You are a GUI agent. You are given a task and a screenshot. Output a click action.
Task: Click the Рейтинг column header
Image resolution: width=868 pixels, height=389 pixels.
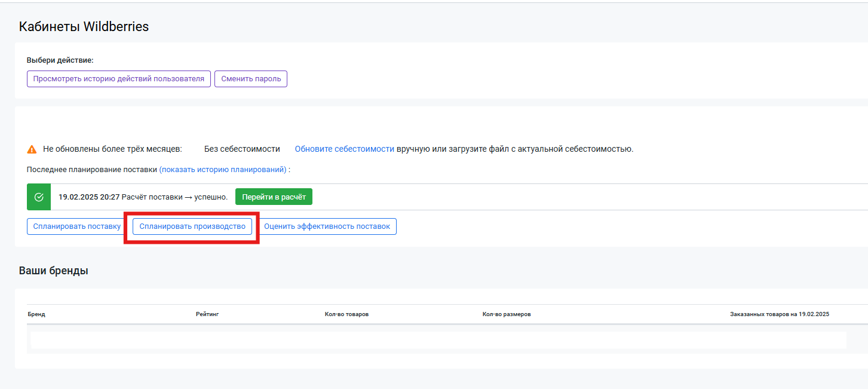point(207,314)
